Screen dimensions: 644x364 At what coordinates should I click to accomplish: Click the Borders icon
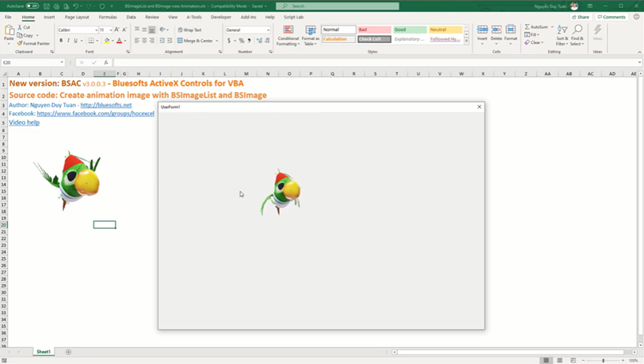pos(91,41)
